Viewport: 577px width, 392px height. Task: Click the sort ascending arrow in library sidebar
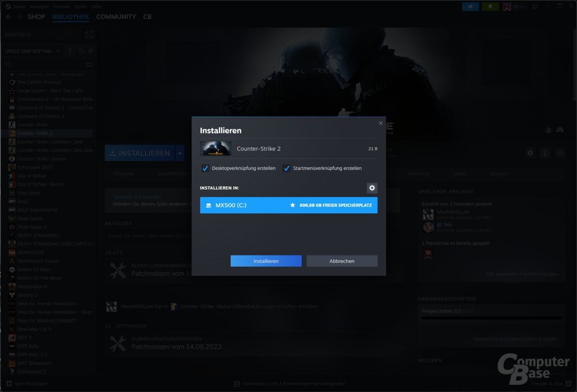pyautogui.click(x=70, y=51)
